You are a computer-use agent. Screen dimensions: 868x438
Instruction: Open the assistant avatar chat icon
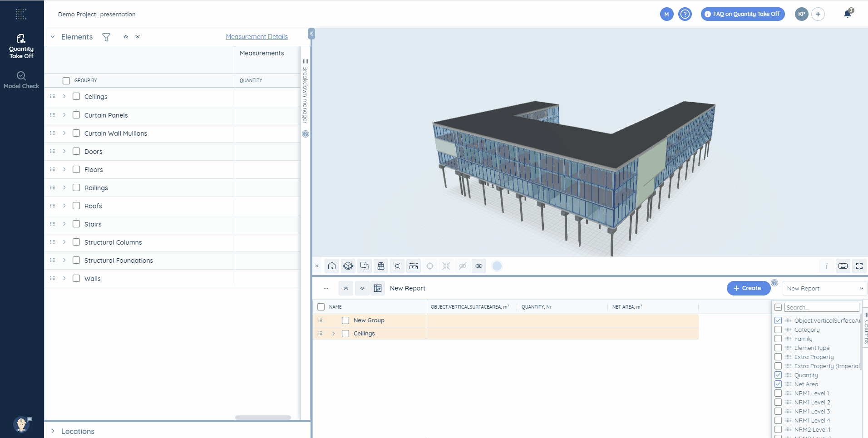[21, 424]
